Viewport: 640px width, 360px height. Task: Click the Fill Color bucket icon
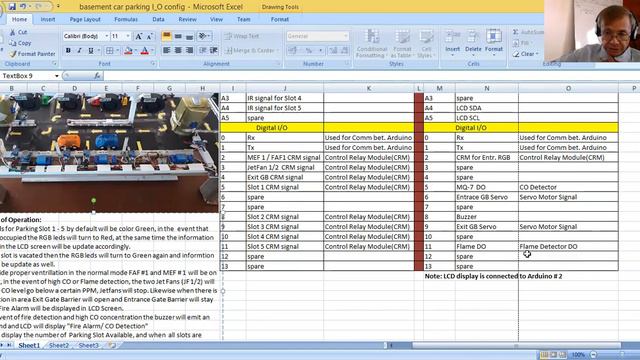click(128, 51)
